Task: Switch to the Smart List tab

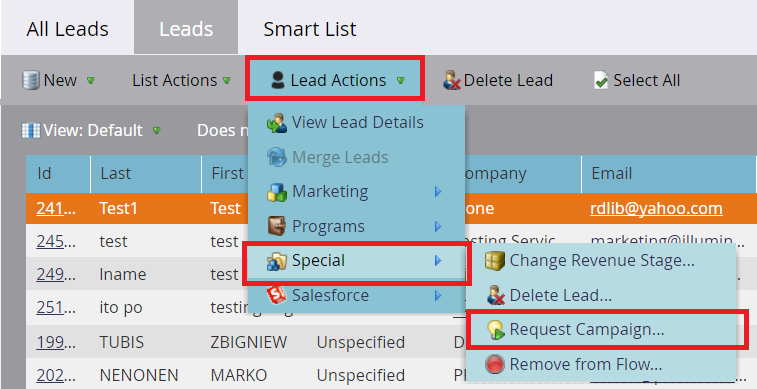Action: [x=309, y=29]
